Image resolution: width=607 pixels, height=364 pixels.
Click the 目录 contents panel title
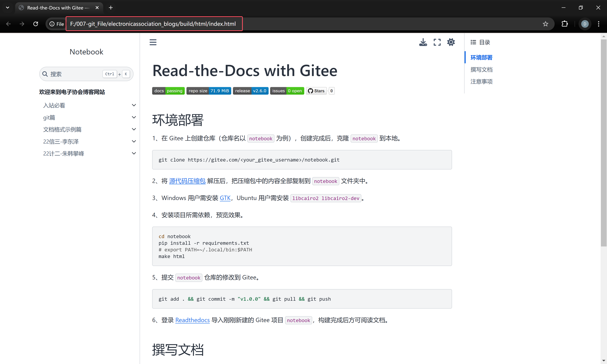point(485,42)
